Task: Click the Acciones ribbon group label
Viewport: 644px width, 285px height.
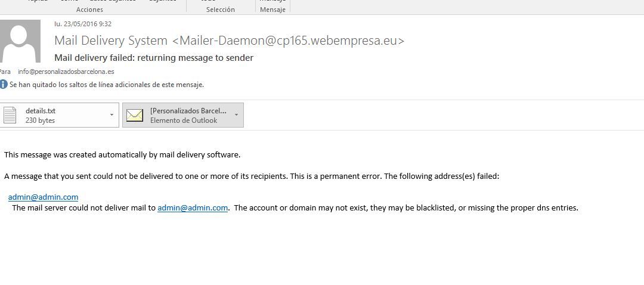Action: click(89, 10)
